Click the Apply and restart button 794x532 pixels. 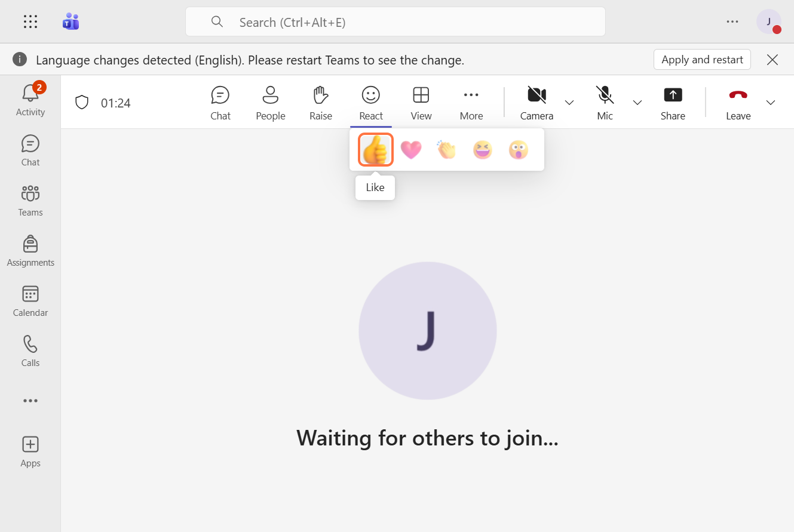[x=702, y=60]
